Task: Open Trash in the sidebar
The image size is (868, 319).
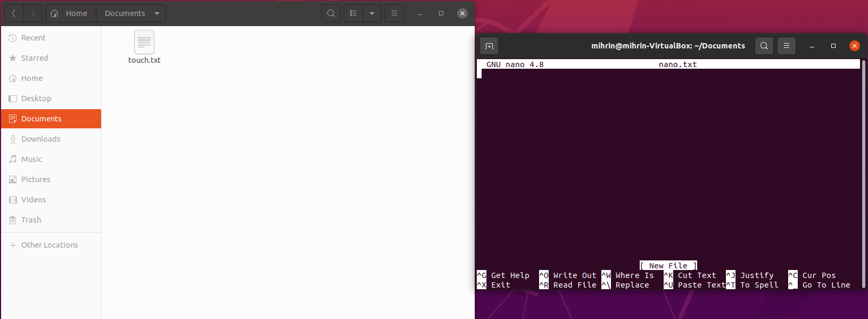Action: point(31,220)
